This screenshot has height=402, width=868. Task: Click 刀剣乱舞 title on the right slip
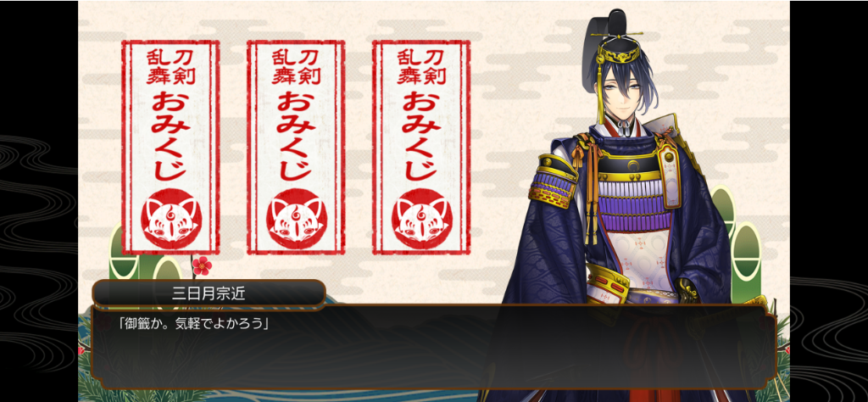point(421,66)
